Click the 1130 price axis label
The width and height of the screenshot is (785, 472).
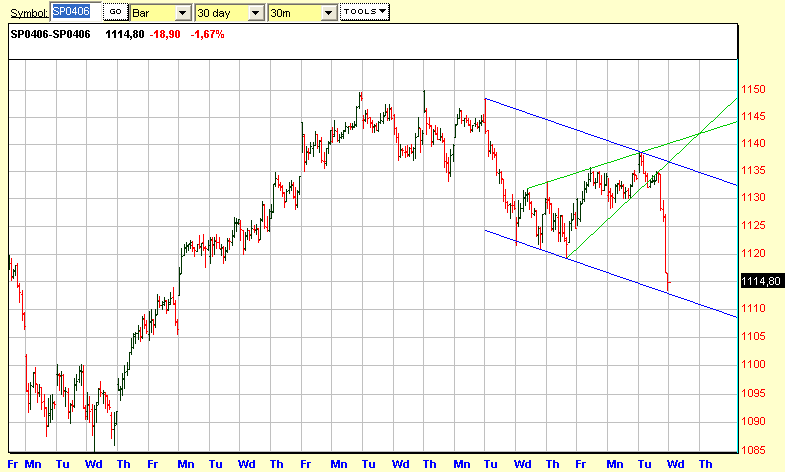[x=753, y=198]
